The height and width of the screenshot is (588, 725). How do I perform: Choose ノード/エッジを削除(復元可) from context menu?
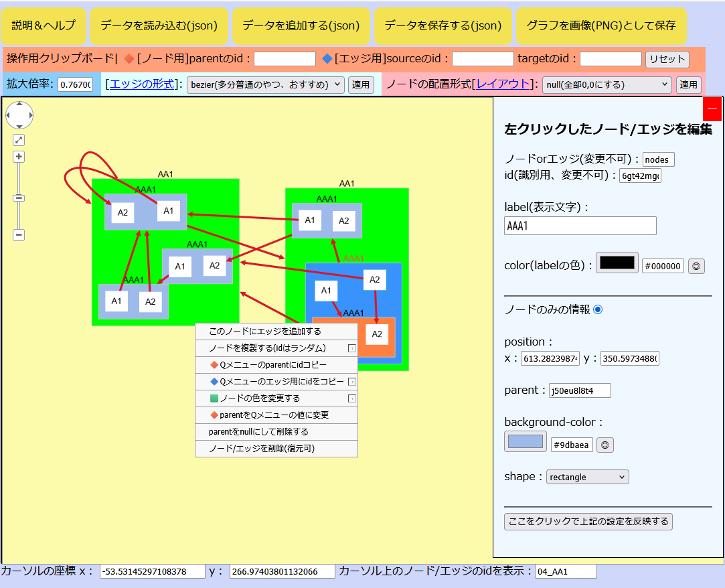(x=276, y=447)
